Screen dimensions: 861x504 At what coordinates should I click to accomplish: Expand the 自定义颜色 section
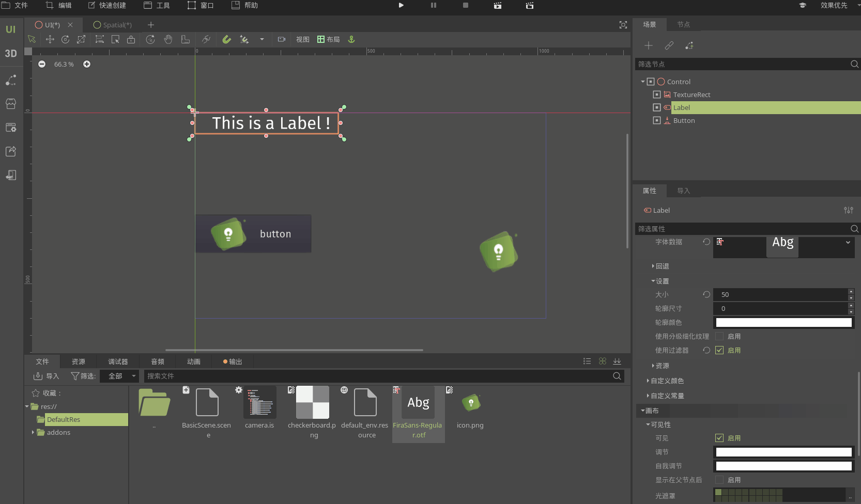667,381
